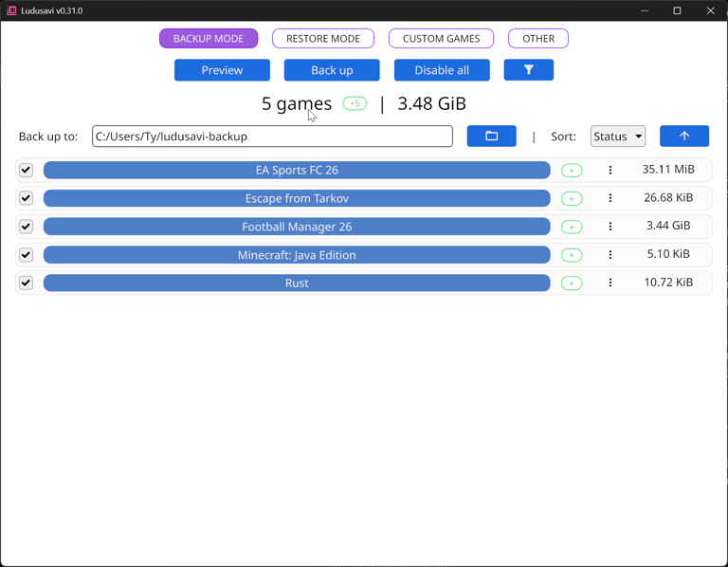Open the Sort dropdown showing Status
This screenshot has height=567, width=728.
[617, 137]
